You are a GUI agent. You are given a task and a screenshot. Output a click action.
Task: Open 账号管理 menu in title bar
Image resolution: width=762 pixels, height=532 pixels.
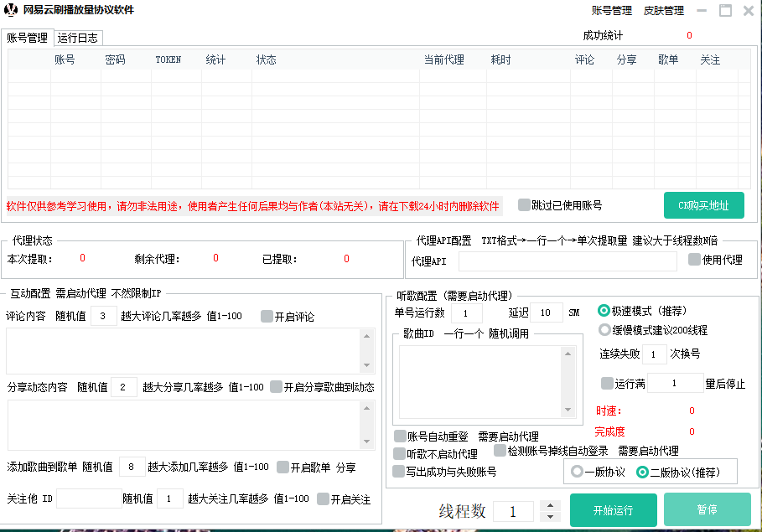(x=611, y=11)
